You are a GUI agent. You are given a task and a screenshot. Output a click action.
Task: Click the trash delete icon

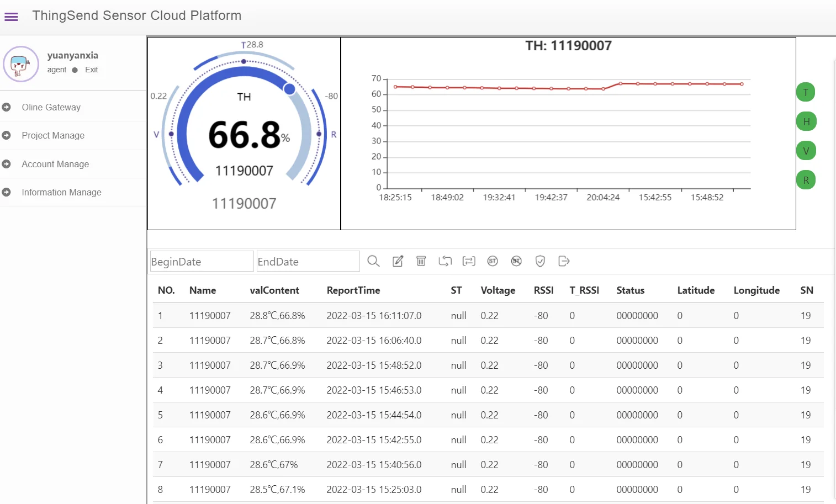[x=421, y=261]
